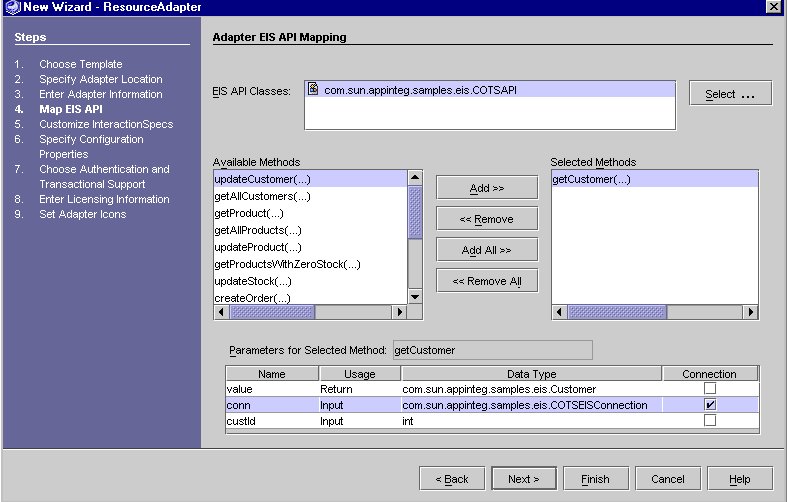Click the Name column header
787x502 pixels.
pos(272,374)
